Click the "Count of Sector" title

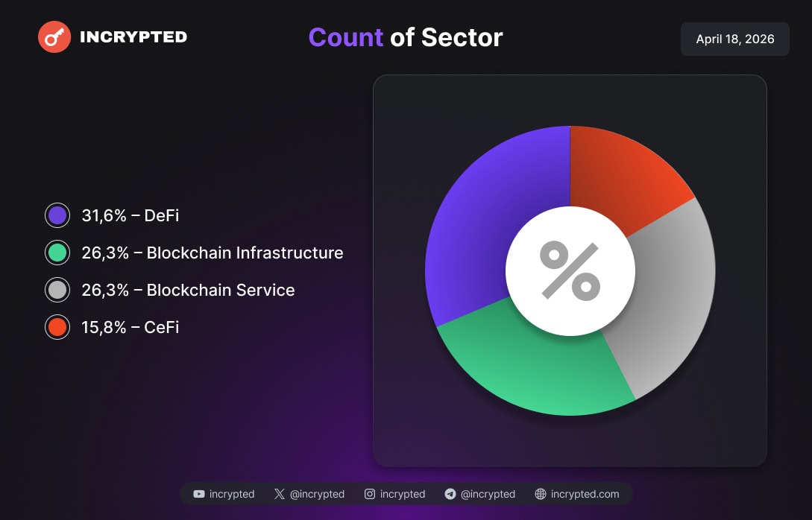coord(406,37)
